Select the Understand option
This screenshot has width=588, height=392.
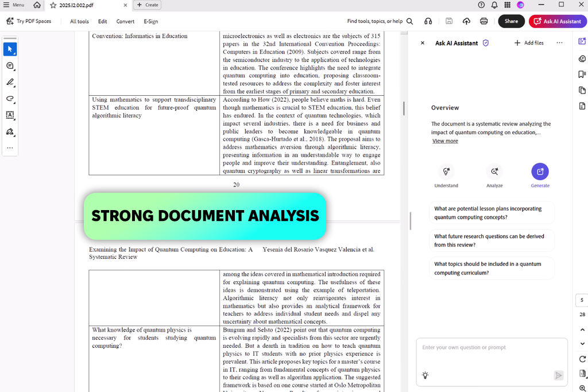(446, 176)
